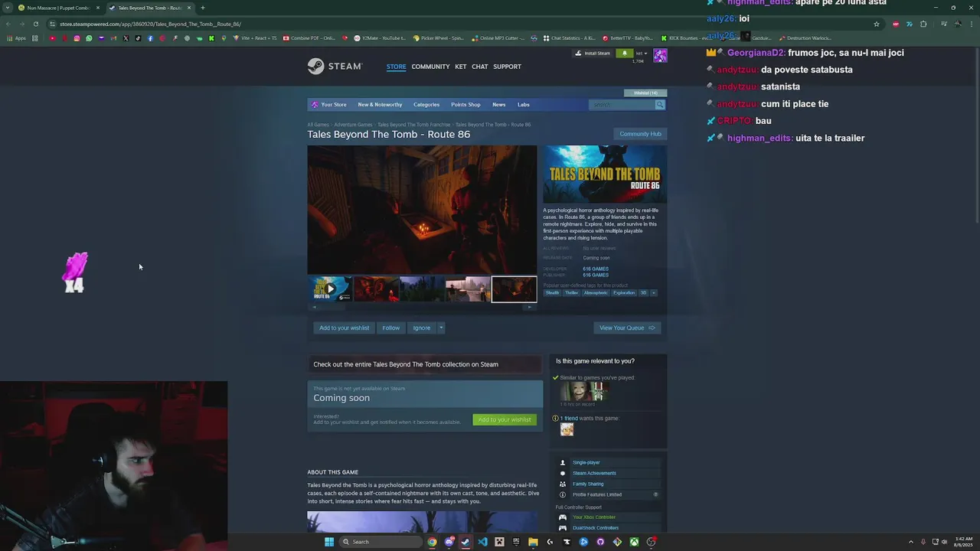
Task: Click the store search input field
Action: 622,105
